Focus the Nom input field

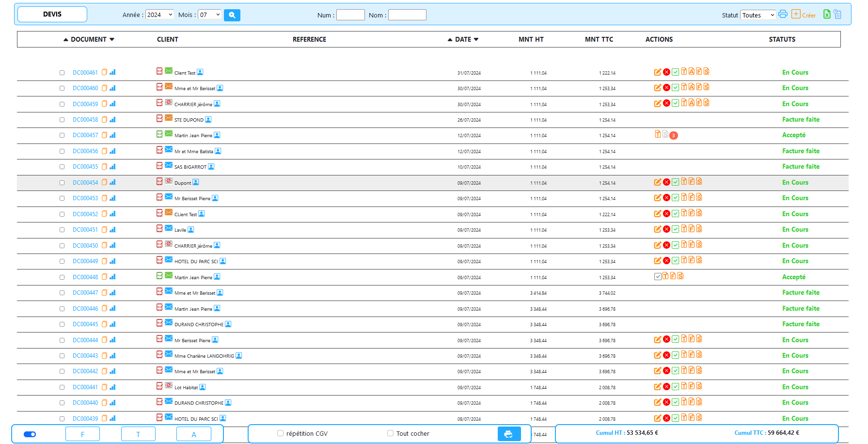point(407,15)
